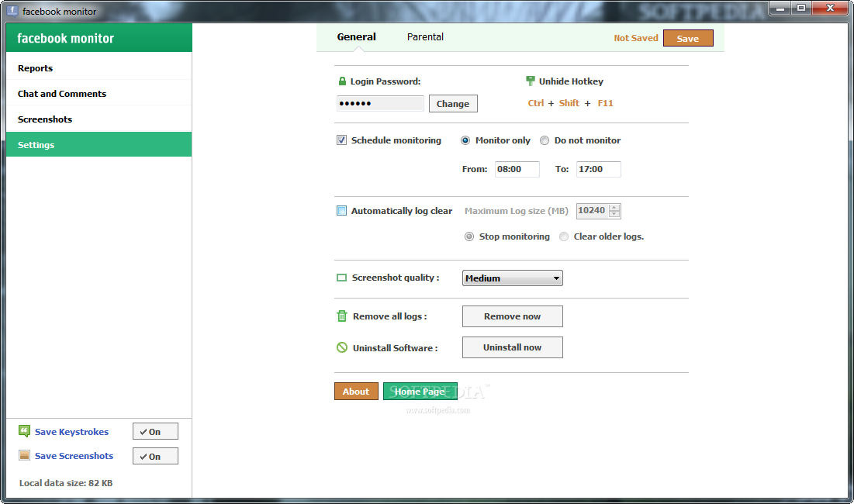This screenshot has height=504, width=854.
Task: Open the Screenshot quality Medium dropdown
Action: pyautogui.click(x=513, y=278)
